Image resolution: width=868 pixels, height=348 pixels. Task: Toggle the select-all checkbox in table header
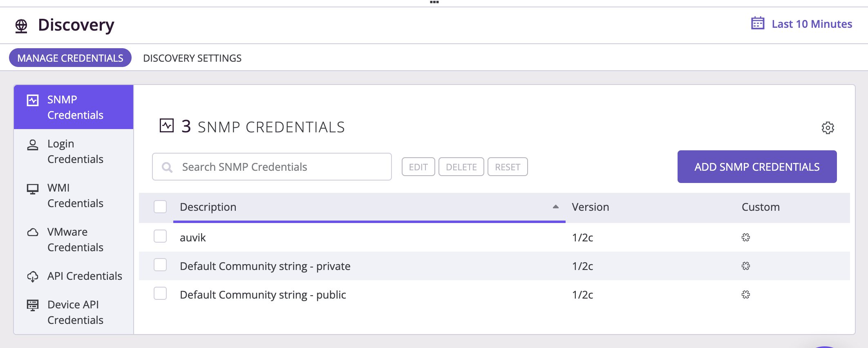tap(160, 207)
